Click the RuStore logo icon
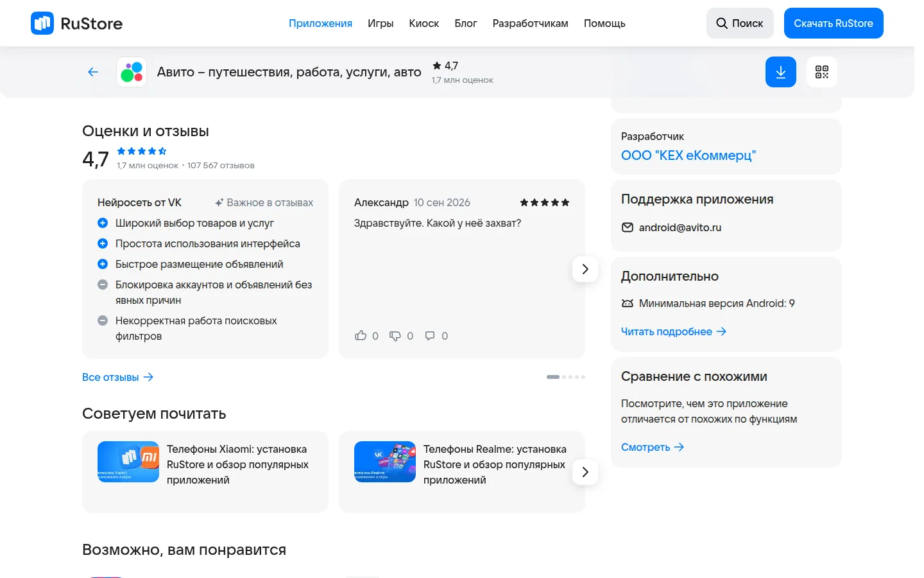The height and width of the screenshot is (578, 924). pyautogui.click(x=42, y=23)
